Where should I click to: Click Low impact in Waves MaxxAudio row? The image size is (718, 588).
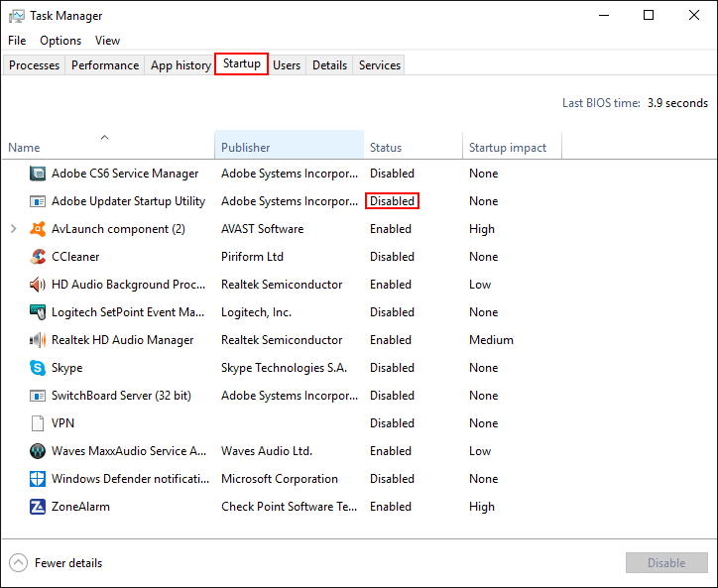[480, 451]
